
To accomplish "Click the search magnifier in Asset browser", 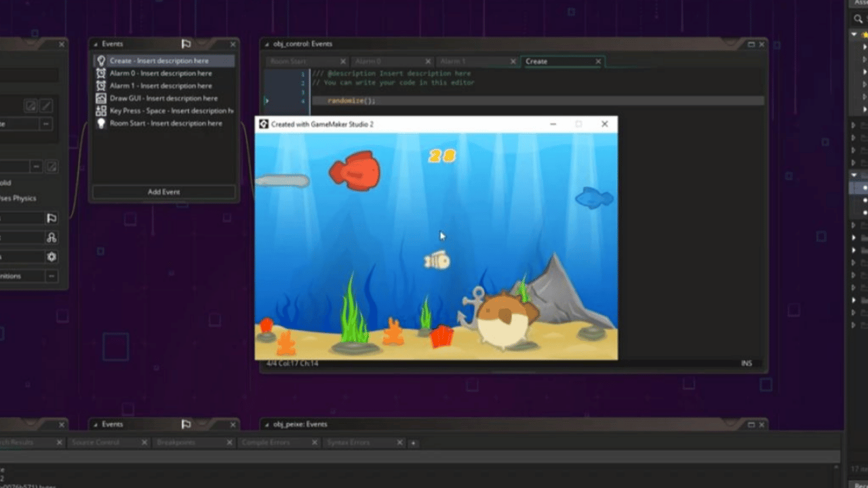I will pos(859,19).
